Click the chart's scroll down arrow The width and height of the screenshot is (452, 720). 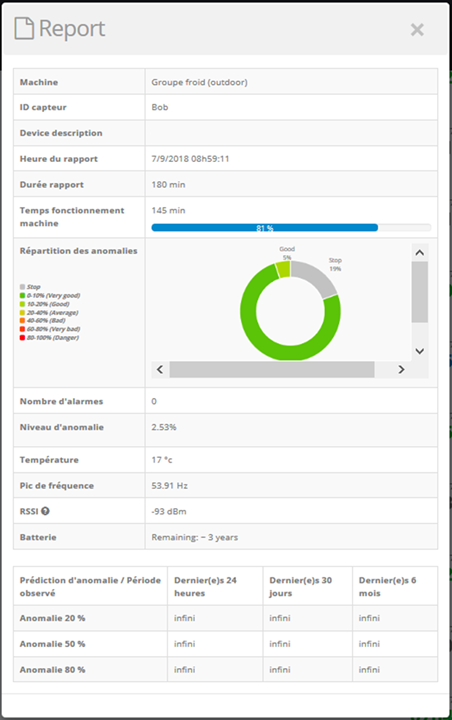click(419, 351)
